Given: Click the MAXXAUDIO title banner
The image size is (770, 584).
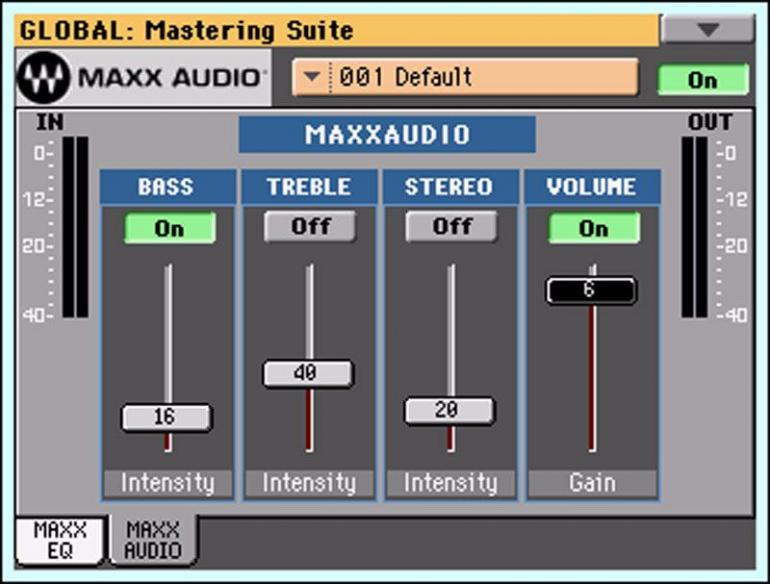Looking at the screenshot, I should coord(387,135).
